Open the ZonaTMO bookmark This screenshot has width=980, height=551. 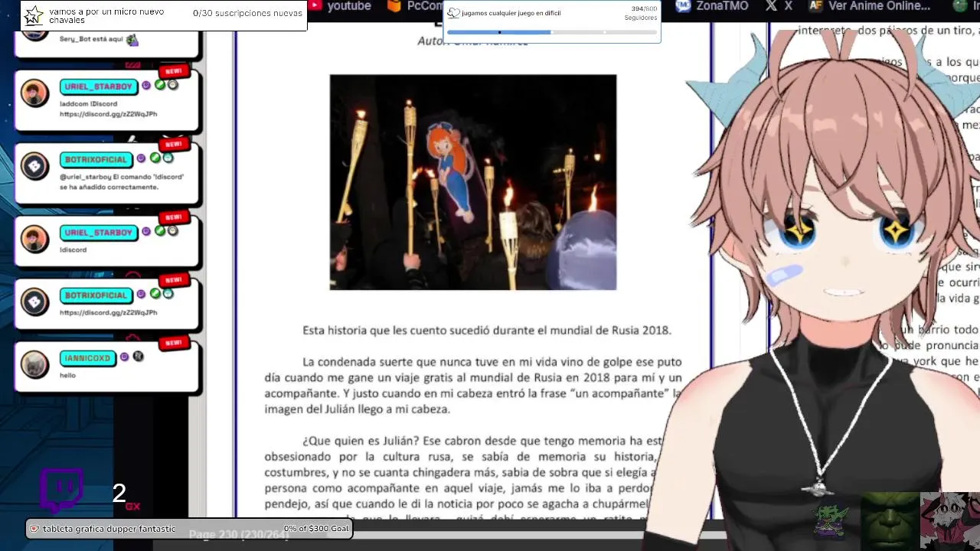(x=714, y=6)
